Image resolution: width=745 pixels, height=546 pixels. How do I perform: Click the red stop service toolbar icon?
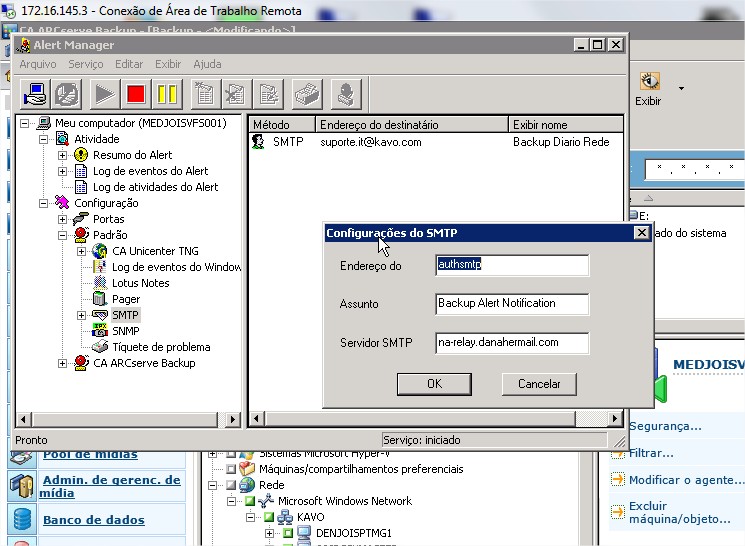[135, 95]
